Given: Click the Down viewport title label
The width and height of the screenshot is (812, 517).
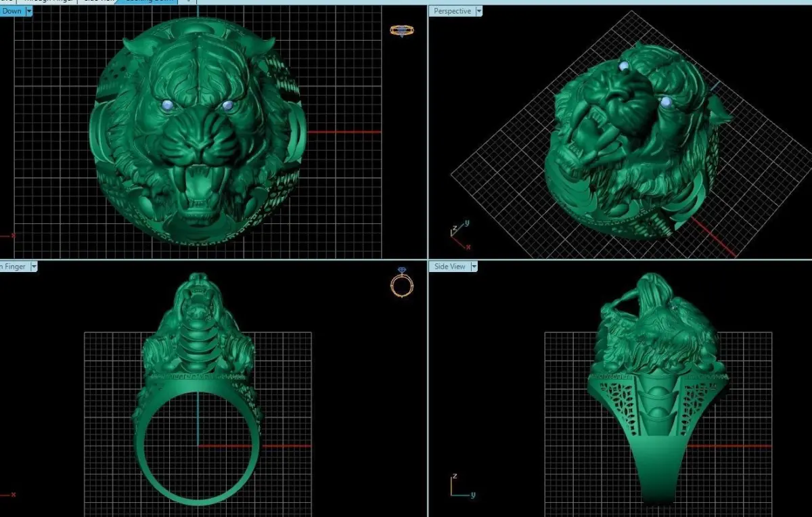Looking at the screenshot, I should (12, 12).
